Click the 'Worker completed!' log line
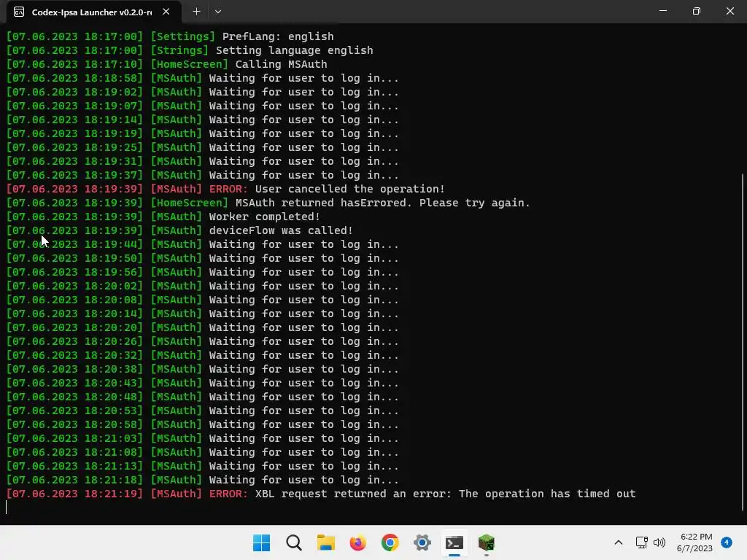 tap(163, 217)
